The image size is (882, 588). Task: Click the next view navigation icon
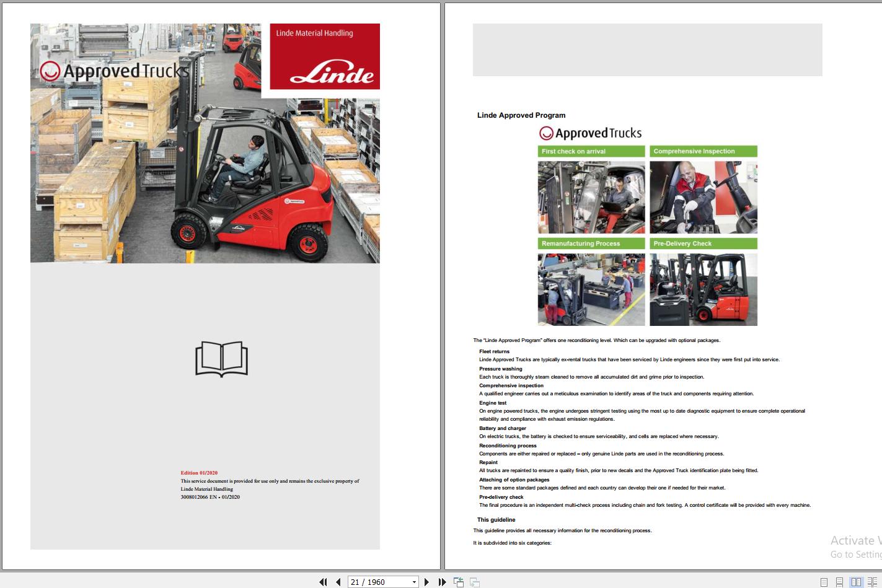(474, 582)
